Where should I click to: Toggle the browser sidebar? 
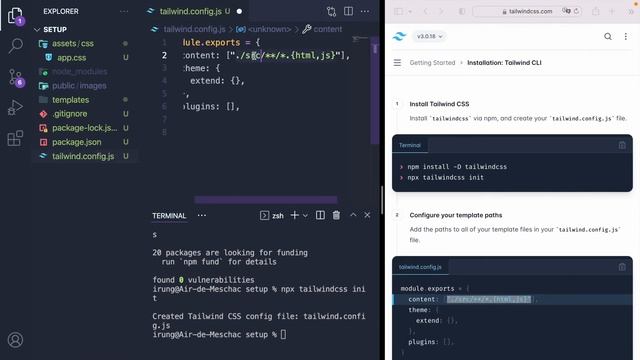click(399, 11)
